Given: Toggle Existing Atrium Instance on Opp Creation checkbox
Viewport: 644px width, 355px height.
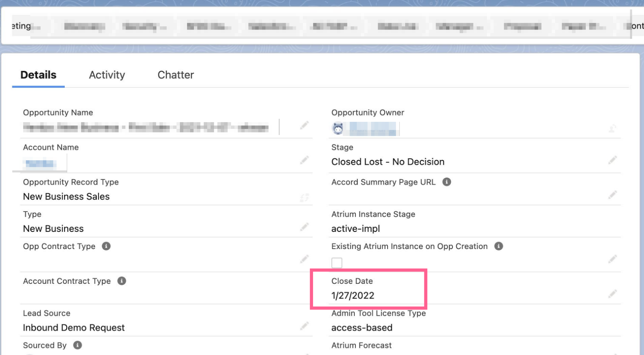Looking at the screenshot, I should pos(337,263).
